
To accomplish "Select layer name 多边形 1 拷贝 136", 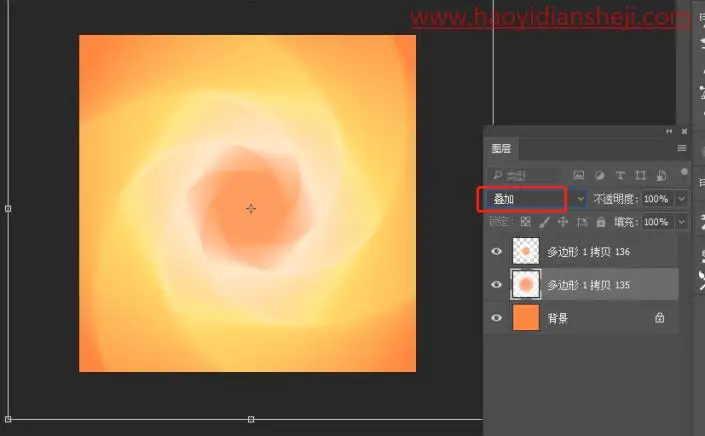I will pyautogui.click(x=588, y=252).
